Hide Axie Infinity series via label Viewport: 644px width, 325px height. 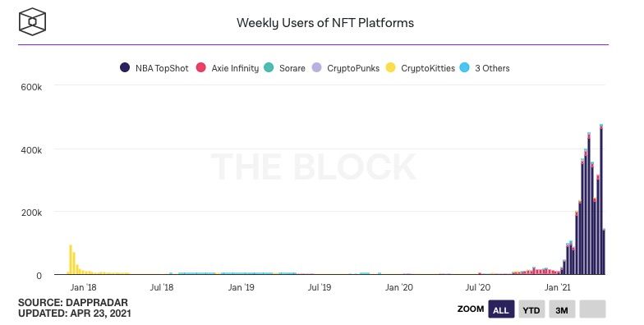click(235, 68)
